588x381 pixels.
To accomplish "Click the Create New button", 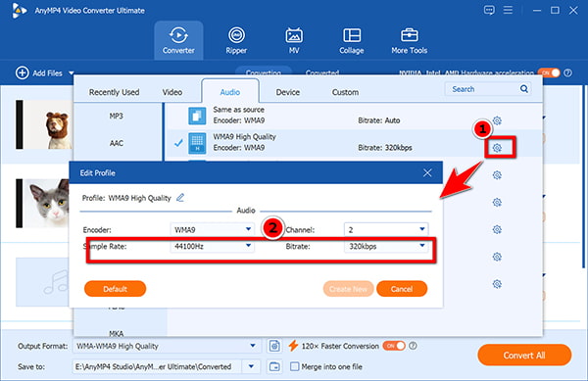I will (x=348, y=289).
